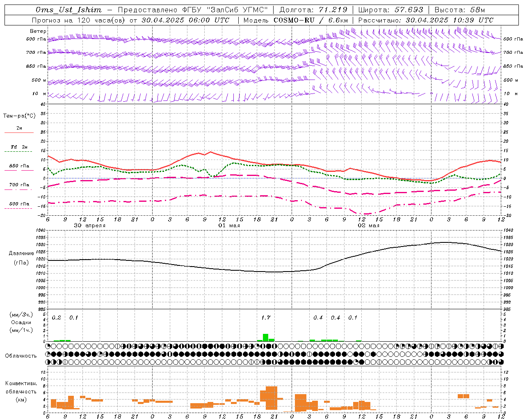Click the Давление panel label

(21, 253)
